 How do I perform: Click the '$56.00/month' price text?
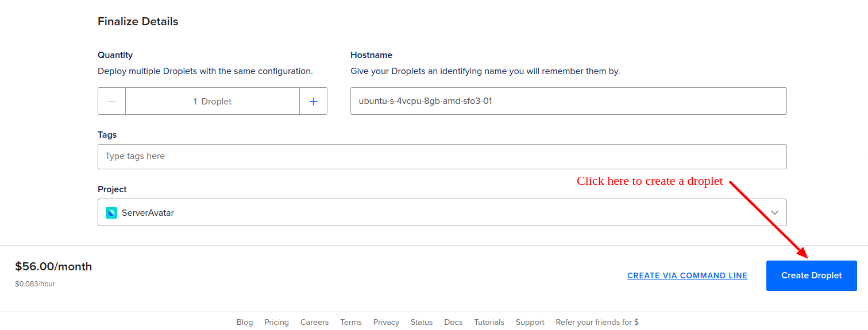[x=53, y=266]
